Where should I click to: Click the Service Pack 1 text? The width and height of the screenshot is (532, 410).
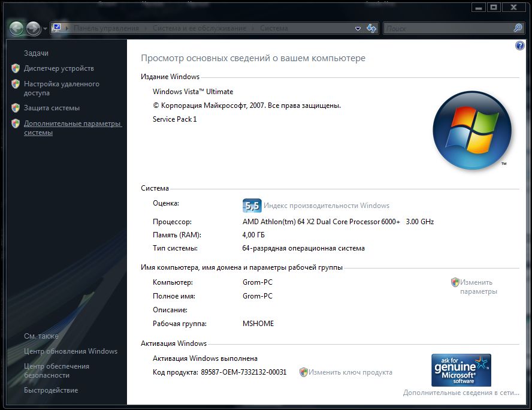click(x=174, y=119)
